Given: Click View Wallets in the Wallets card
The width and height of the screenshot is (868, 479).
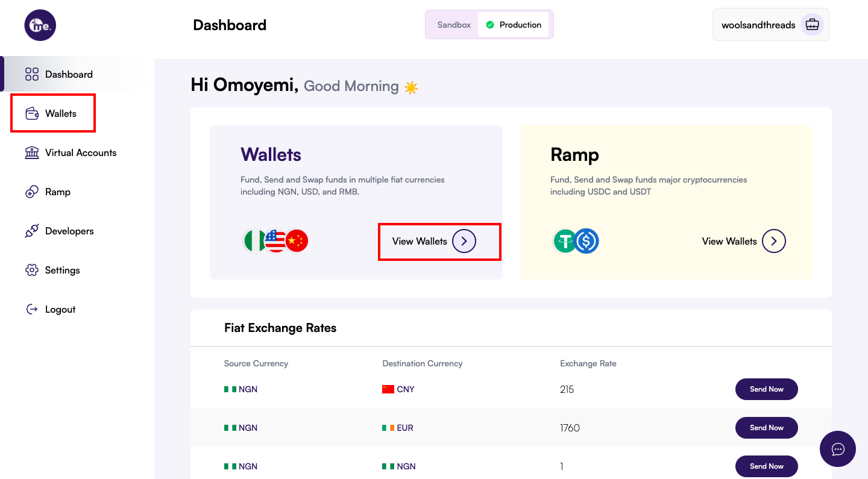Looking at the screenshot, I should point(420,241).
